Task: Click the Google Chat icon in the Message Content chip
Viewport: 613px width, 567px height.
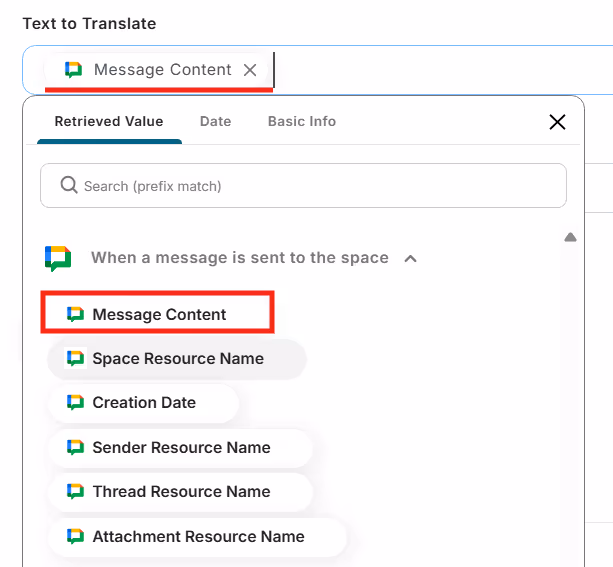Action: click(73, 70)
